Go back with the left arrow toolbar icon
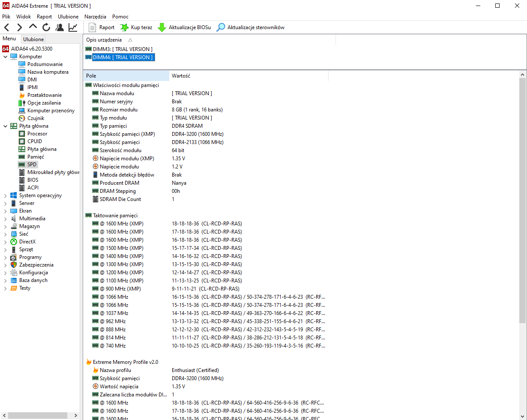 [x=7, y=27]
